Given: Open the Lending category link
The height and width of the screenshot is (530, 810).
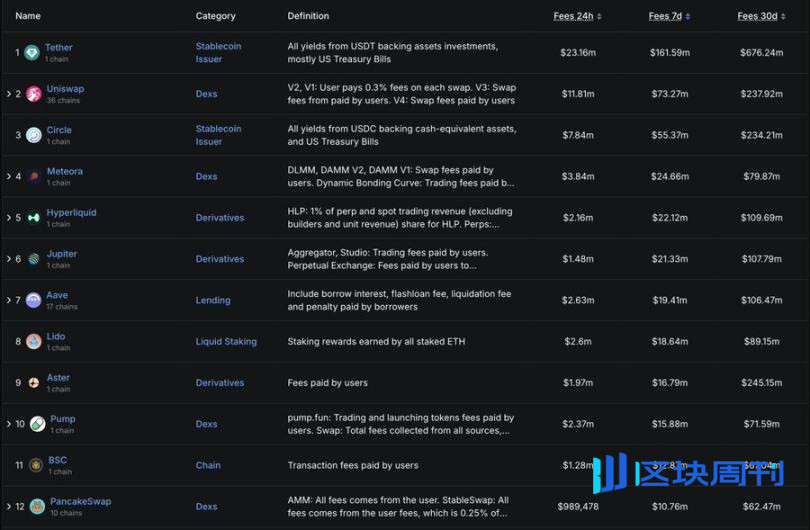Looking at the screenshot, I should [213, 300].
